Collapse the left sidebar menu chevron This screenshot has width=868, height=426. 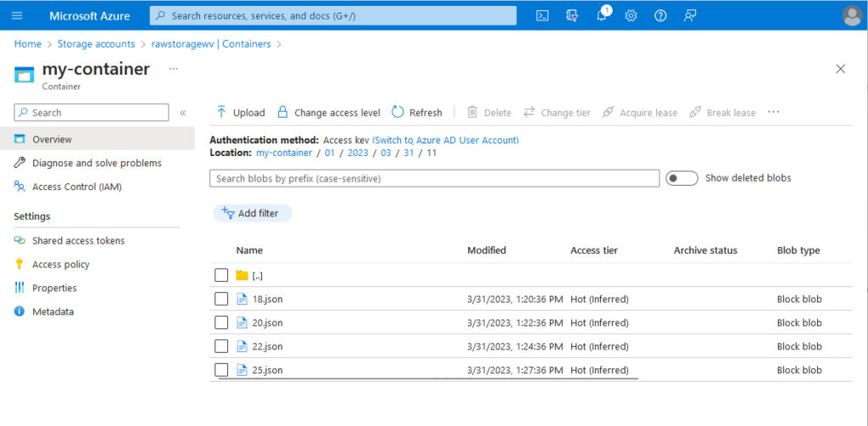tap(183, 113)
